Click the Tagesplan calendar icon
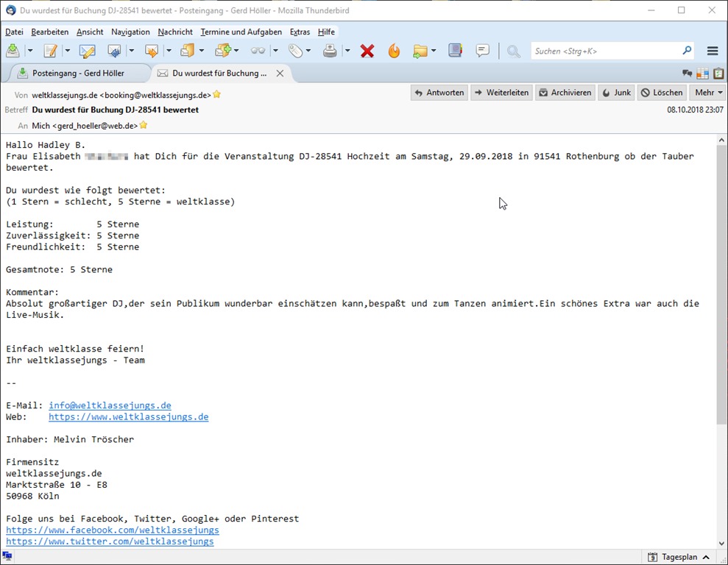 tap(652, 557)
